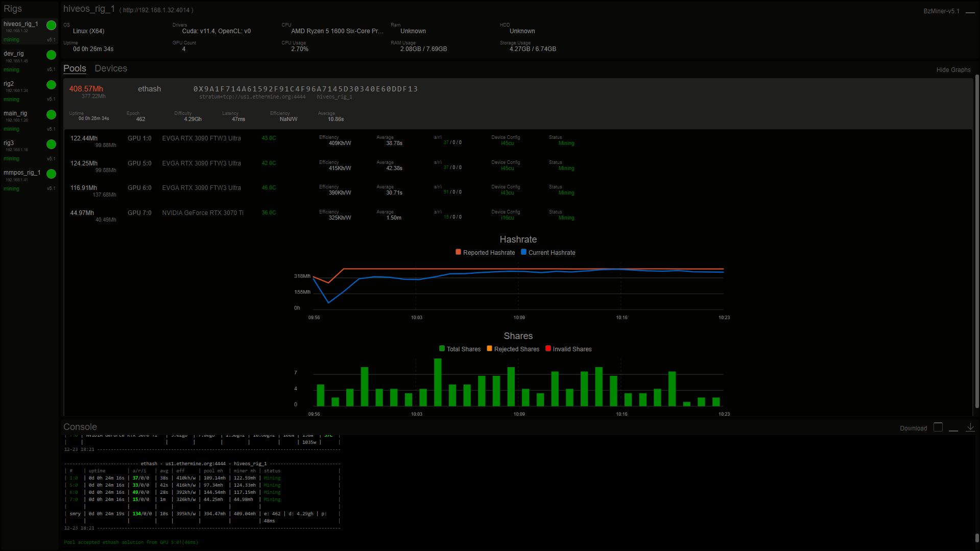Click green status dot for mmpos_rig_1
Screen dimensions: 980x551
pyautogui.click(x=51, y=174)
